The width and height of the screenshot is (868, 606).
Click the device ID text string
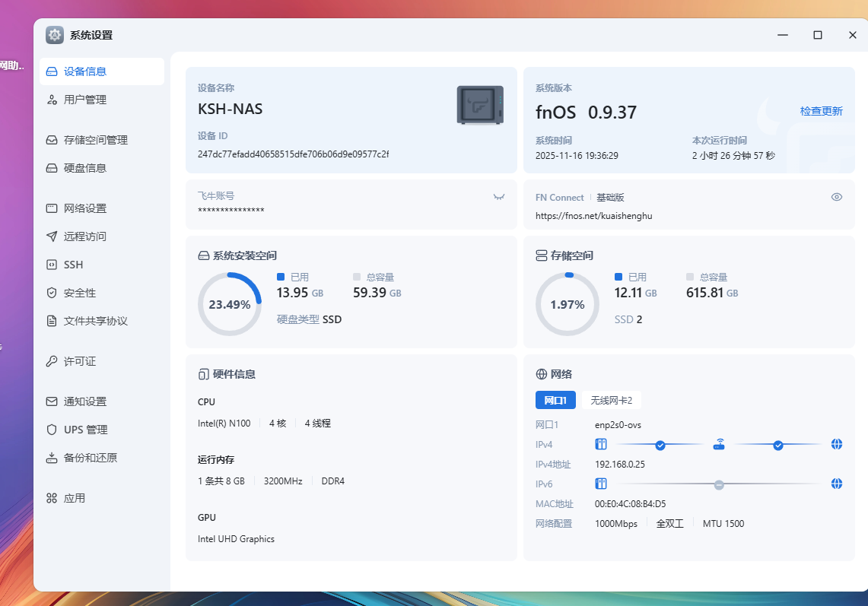coord(293,154)
